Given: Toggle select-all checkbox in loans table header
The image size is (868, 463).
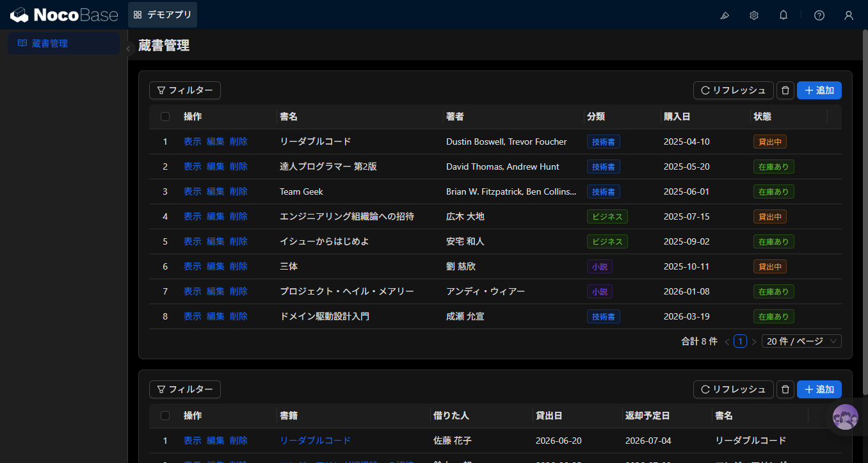Looking at the screenshot, I should pyautogui.click(x=165, y=416).
